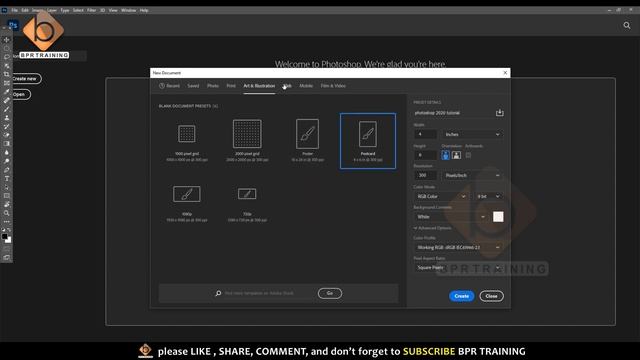The width and height of the screenshot is (640, 360).
Task: Open the Square Pixels aspect ratio dropdown
Action: (x=458, y=268)
